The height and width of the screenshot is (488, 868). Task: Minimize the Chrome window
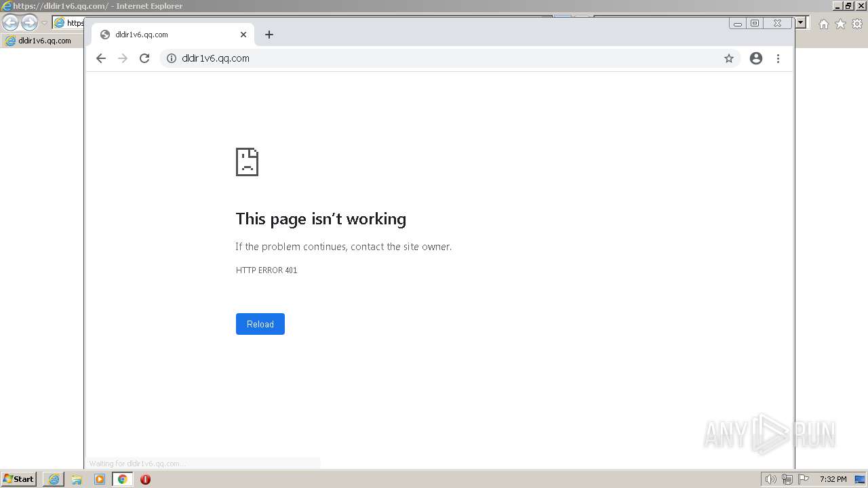click(738, 23)
